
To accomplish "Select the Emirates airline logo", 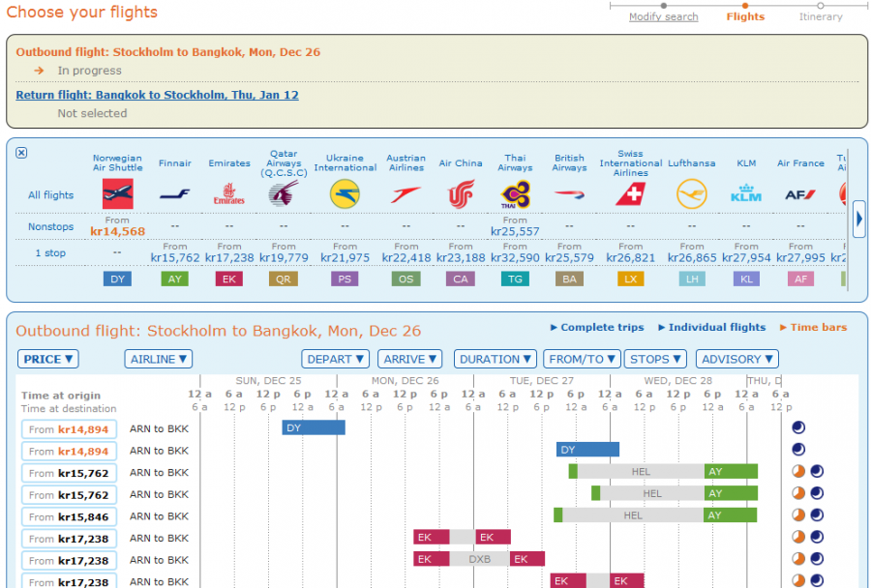I will (228, 194).
